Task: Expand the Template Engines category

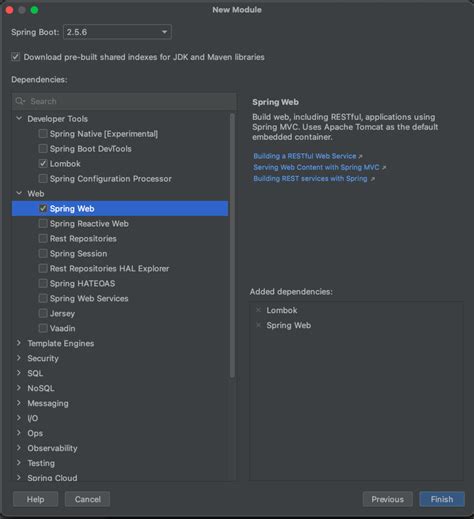Action: click(19, 343)
